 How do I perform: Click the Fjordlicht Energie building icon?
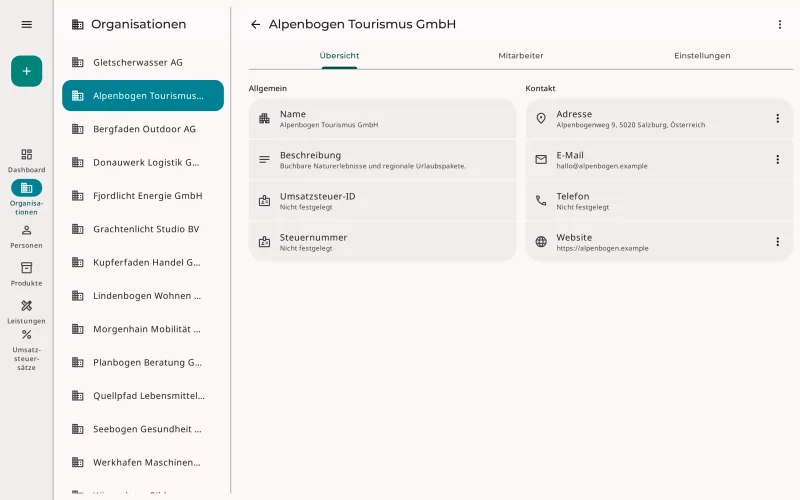[78, 195]
